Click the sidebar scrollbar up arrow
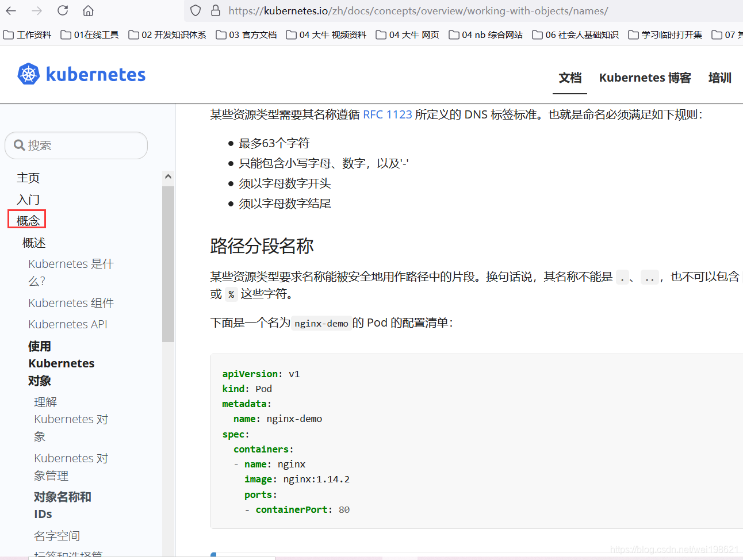The height and width of the screenshot is (560, 743). (x=168, y=177)
